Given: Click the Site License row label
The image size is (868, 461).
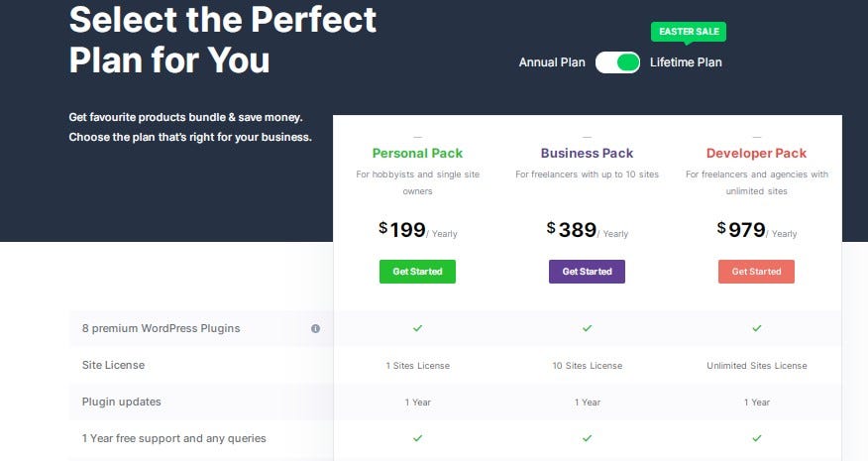Looking at the screenshot, I should (x=114, y=365).
